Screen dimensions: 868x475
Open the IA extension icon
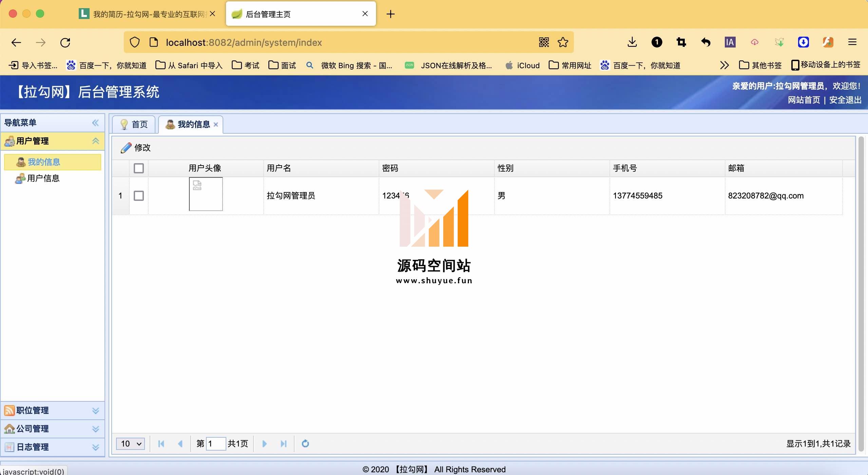(x=730, y=42)
